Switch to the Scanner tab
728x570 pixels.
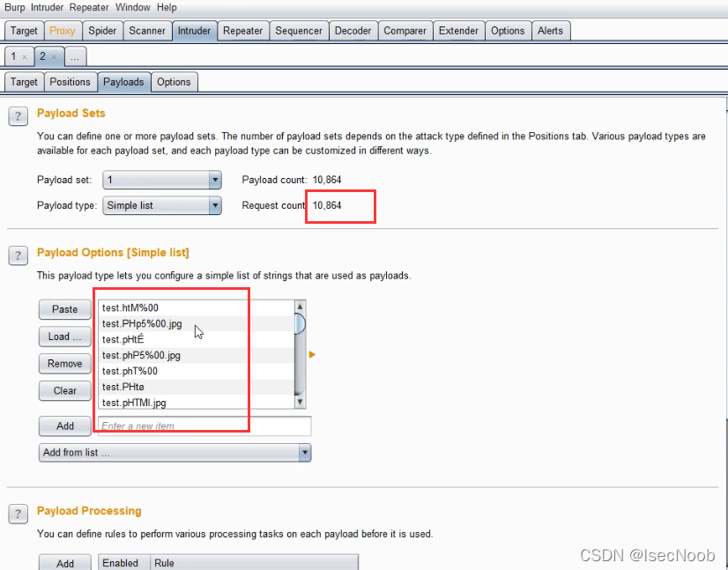147,31
